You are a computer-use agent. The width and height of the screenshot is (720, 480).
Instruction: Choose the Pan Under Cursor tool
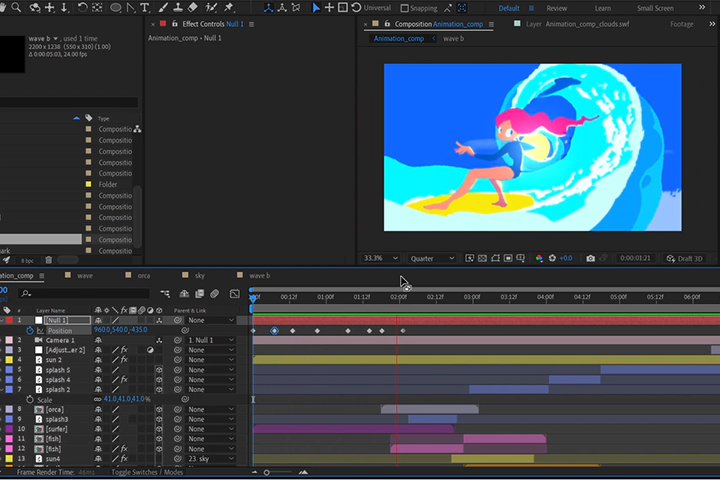click(x=50, y=7)
